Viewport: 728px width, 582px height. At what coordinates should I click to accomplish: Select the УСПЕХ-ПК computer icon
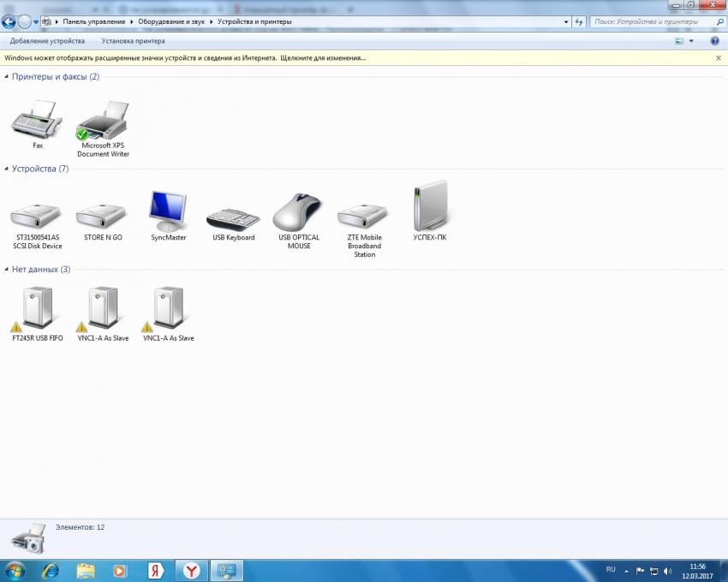tap(430, 209)
